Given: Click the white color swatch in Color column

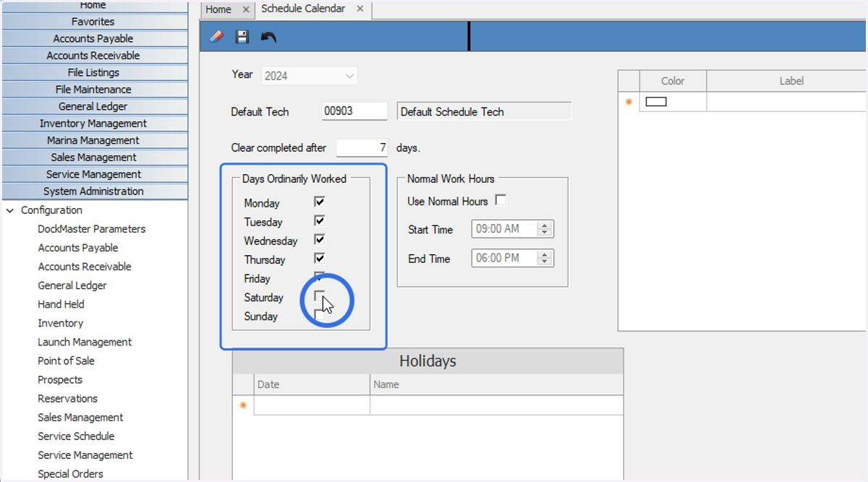Looking at the screenshot, I should (x=656, y=102).
